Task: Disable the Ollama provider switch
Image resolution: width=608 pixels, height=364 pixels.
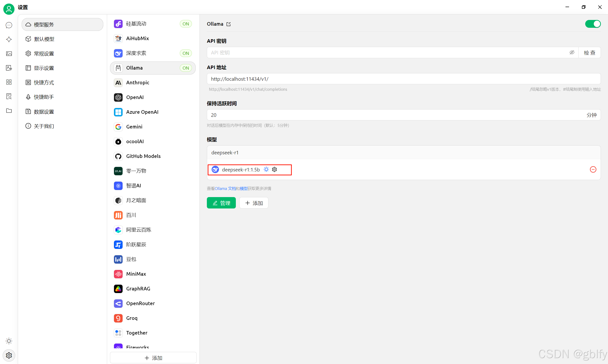Action: pyautogui.click(x=593, y=24)
